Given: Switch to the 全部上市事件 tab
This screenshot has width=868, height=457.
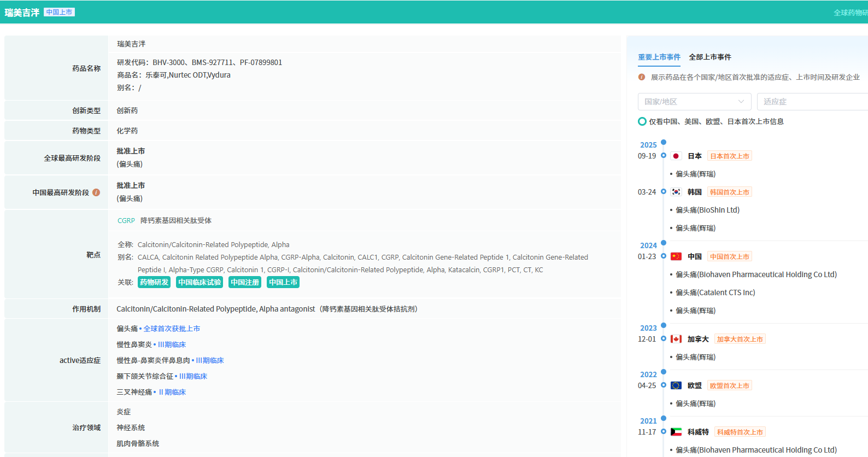Looking at the screenshot, I should pos(710,57).
